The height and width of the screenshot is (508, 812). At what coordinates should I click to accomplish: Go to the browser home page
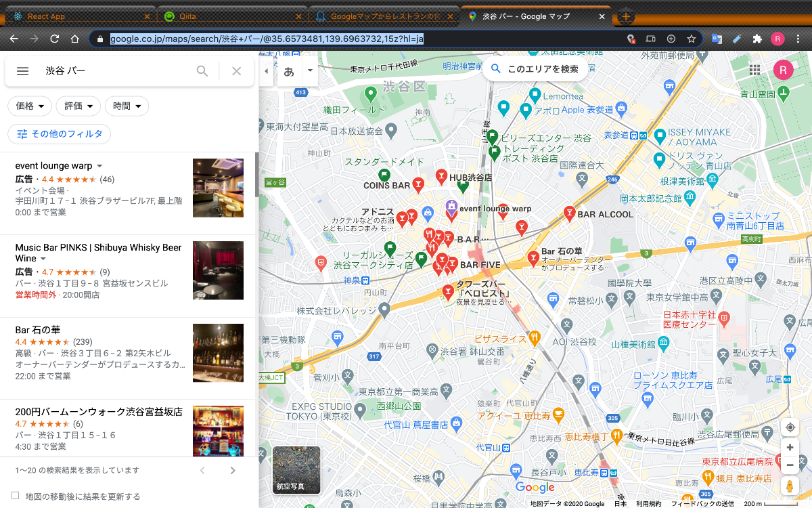(x=75, y=39)
